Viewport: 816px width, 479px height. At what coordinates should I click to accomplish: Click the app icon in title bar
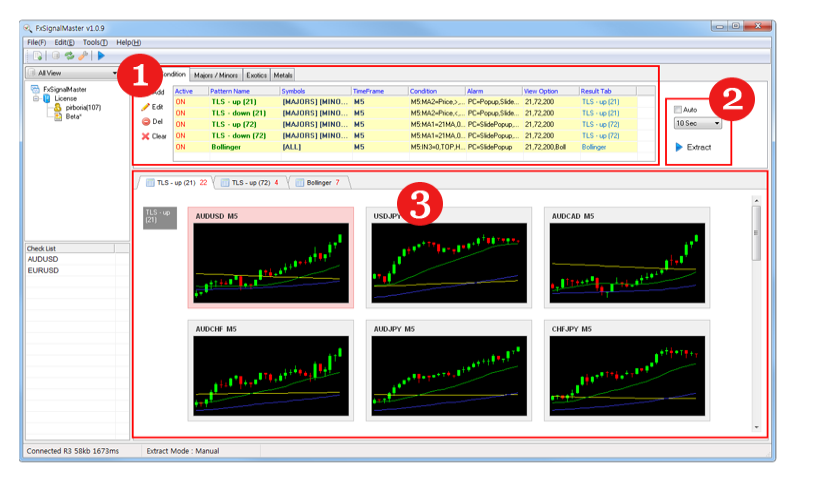tap(28, 28)
